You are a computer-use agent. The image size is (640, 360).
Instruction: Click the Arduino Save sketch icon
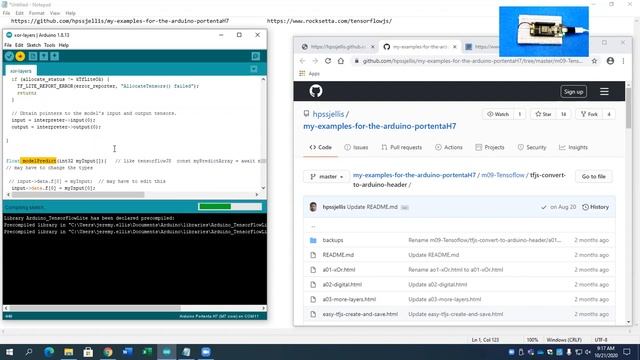tap(54, 56)
